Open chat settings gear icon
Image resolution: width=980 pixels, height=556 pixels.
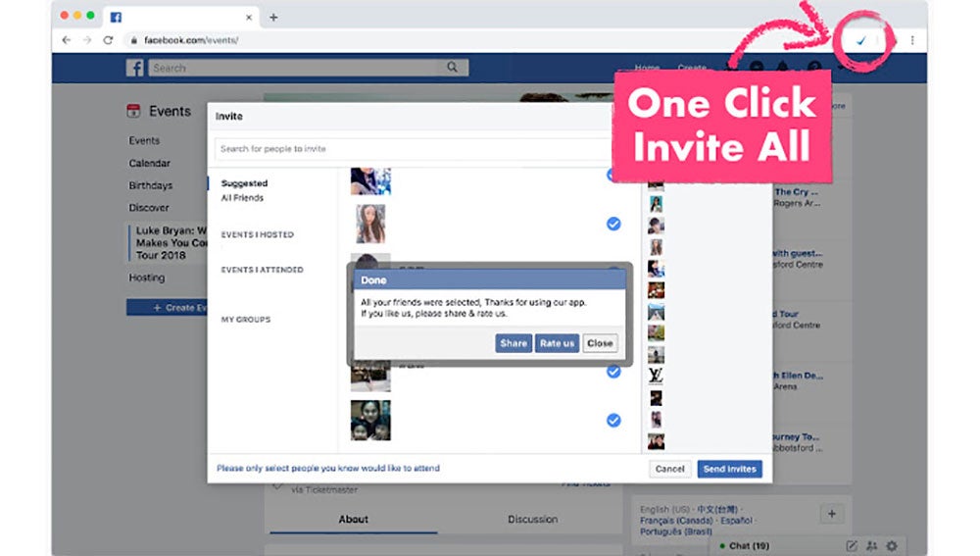tap(892, 546)
